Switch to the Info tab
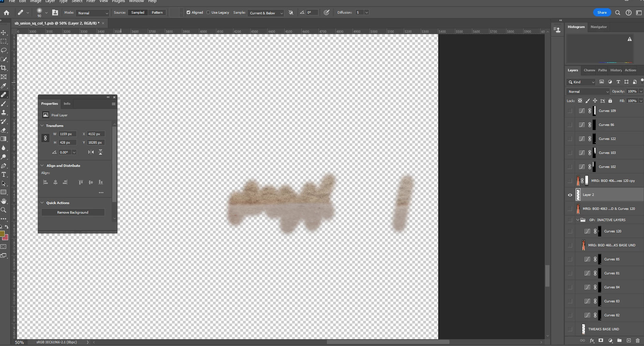The height and width of the screenshot is (346, 644). coord(67,104)
